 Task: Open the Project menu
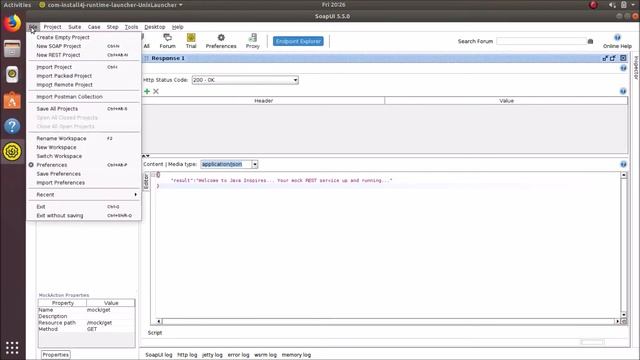click(x=52, y=27)
